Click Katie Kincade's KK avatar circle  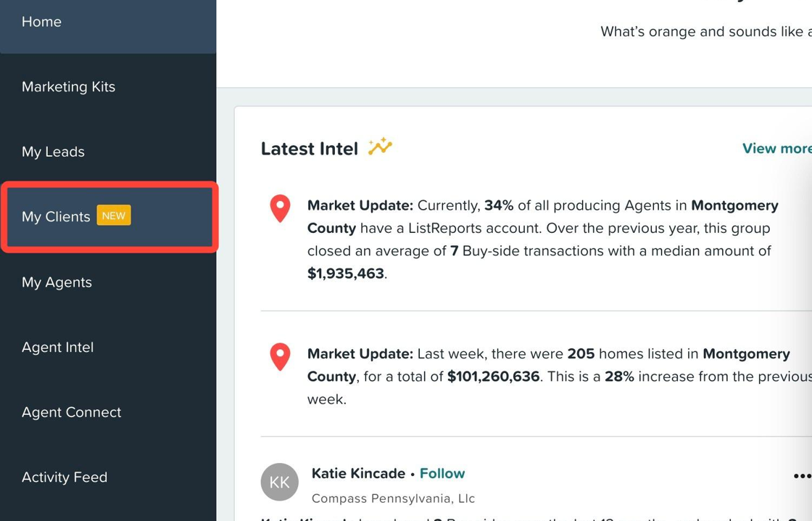(x=280, y=482)
